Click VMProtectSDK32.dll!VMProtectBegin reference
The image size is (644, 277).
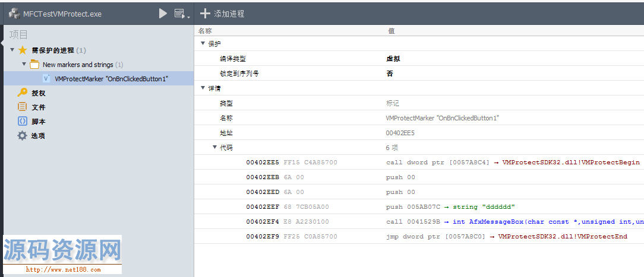tap(571, 163)
